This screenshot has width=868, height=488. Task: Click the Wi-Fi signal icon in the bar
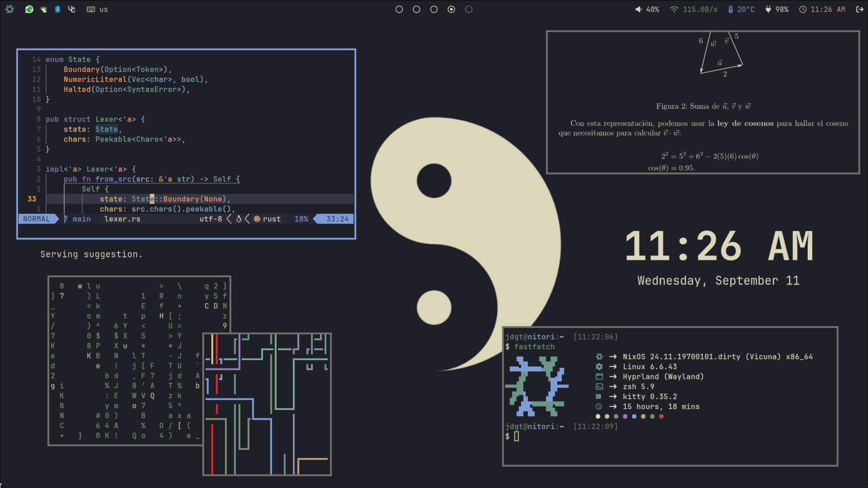pyautogui.click(x=674, y=9)
